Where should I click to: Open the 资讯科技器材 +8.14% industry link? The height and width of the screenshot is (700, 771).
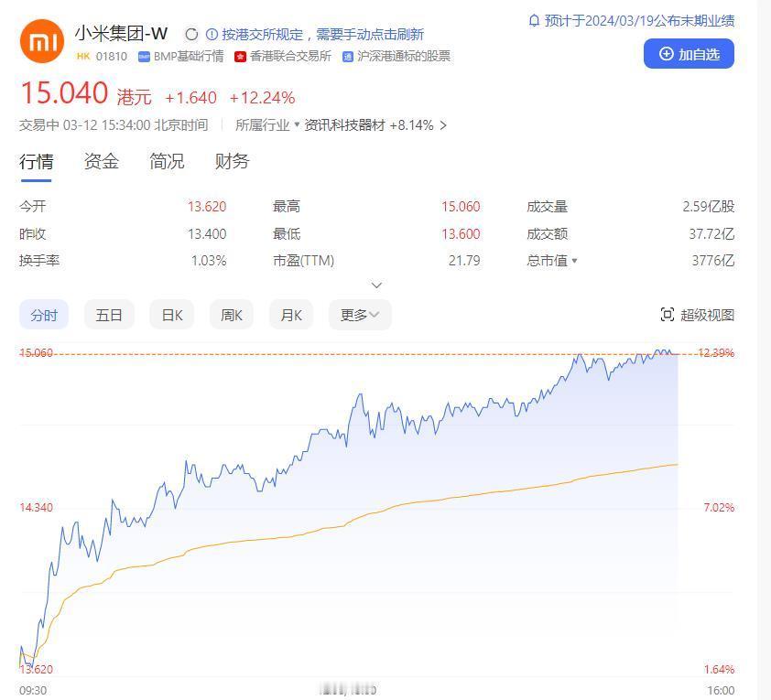(369, 125)
